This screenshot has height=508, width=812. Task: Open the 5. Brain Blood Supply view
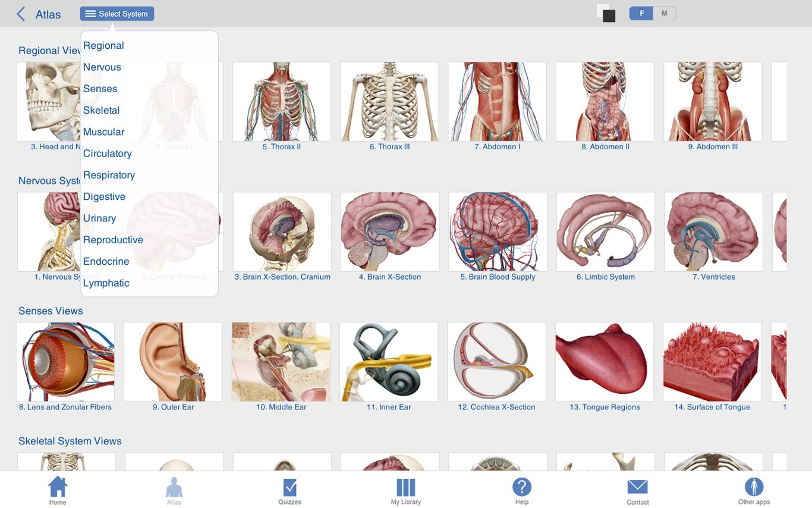point(498,232)
